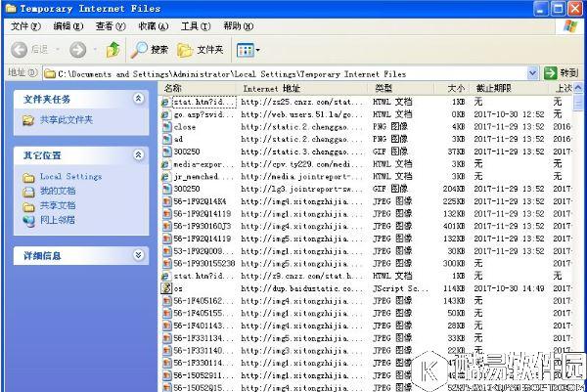
Task: Click the JScript icon of the os file
Action: [166, 288]
